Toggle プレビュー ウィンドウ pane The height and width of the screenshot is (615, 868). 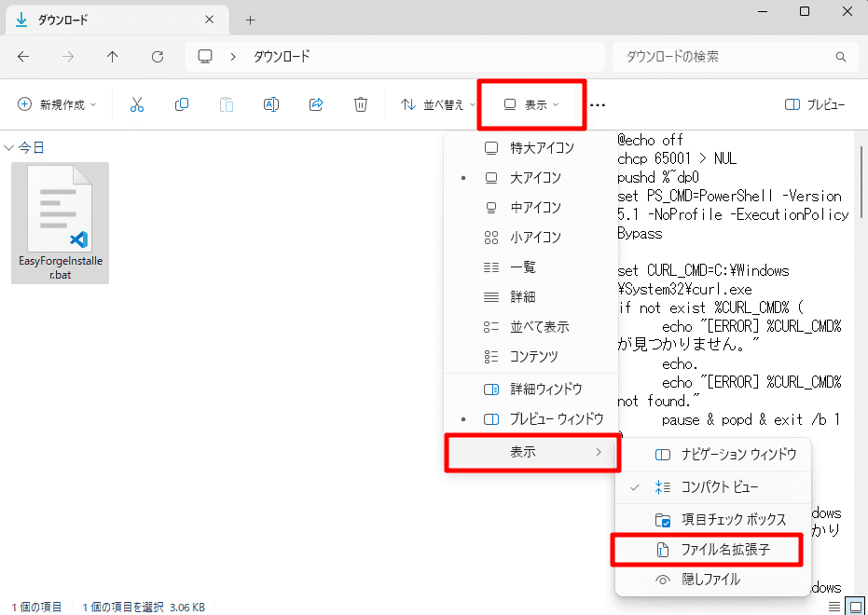tap(530, 419)
